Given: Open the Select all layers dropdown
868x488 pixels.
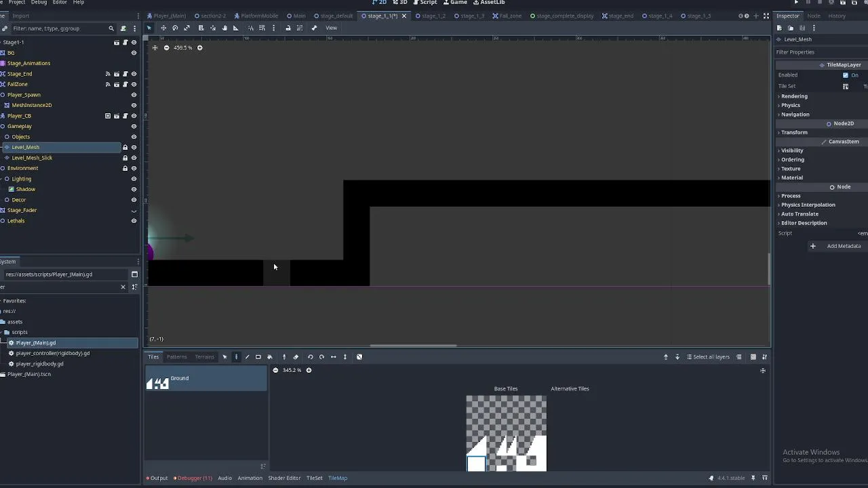Looking at the screenshot, I should click(708, 357).
